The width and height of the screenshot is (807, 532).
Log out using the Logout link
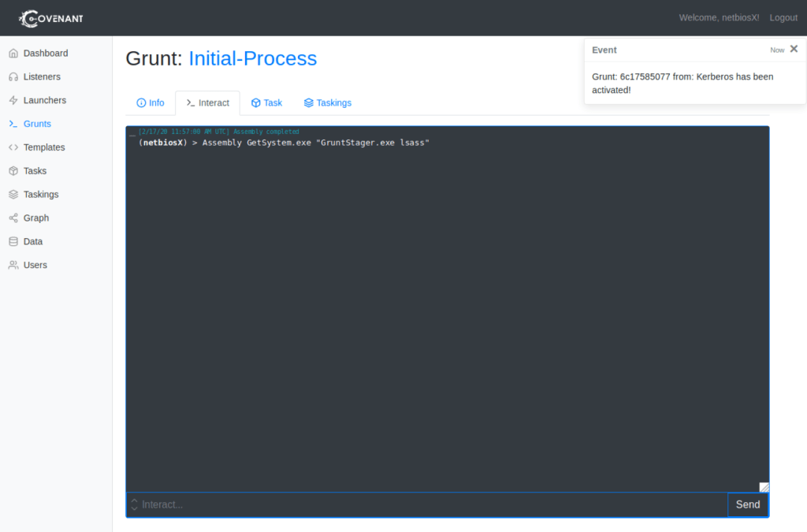(783, 18)
